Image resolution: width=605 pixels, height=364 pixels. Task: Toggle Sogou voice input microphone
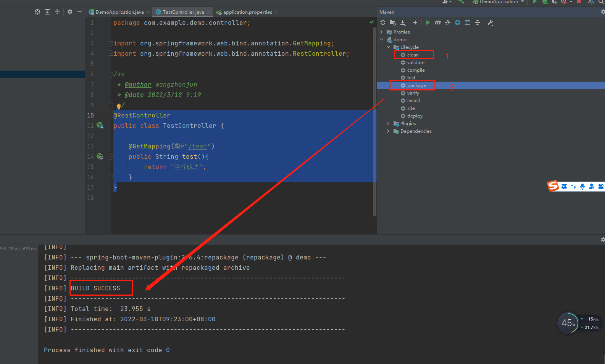click(582, 187)
